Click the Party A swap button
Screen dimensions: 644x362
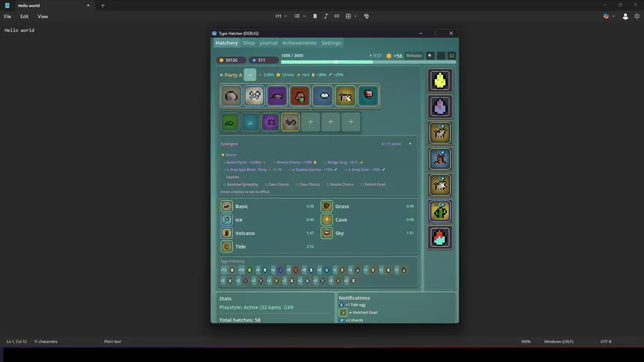250,75
